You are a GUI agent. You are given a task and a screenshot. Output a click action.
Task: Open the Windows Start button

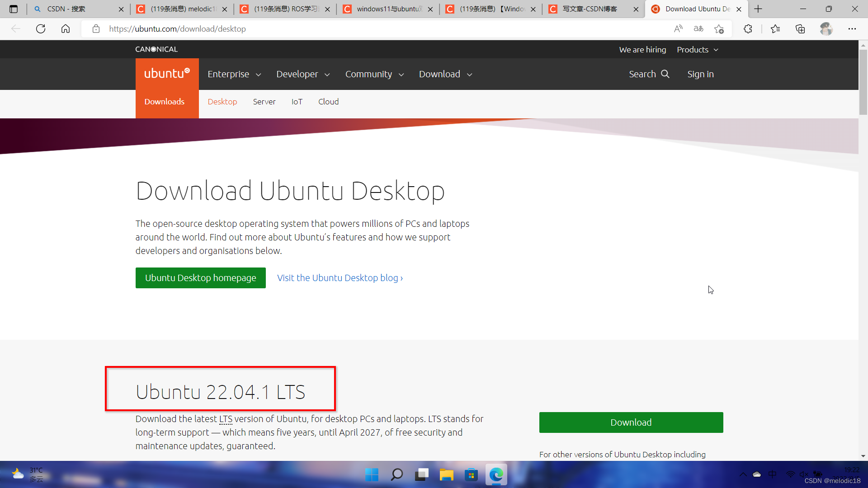(372, 474)
